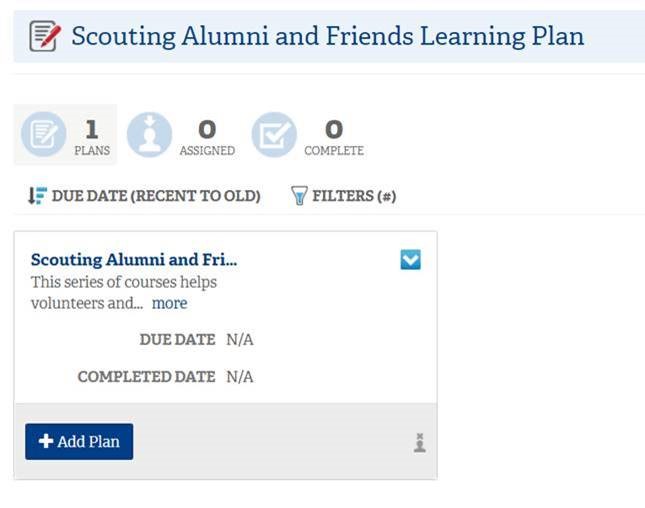Click the Completed Date N/A value
This screenshot has width=645, height=508.
[240, 377]
